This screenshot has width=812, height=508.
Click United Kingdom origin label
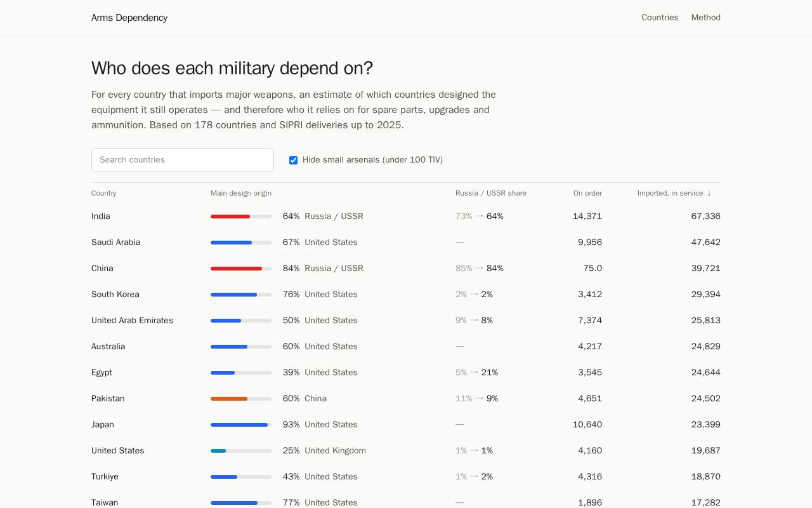click(x=335, y=451)
